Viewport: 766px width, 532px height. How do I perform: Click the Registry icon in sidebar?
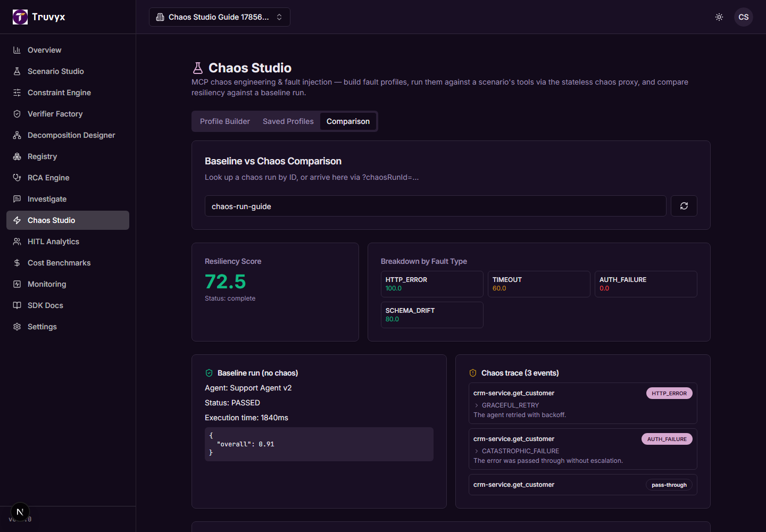pos(17,156)
